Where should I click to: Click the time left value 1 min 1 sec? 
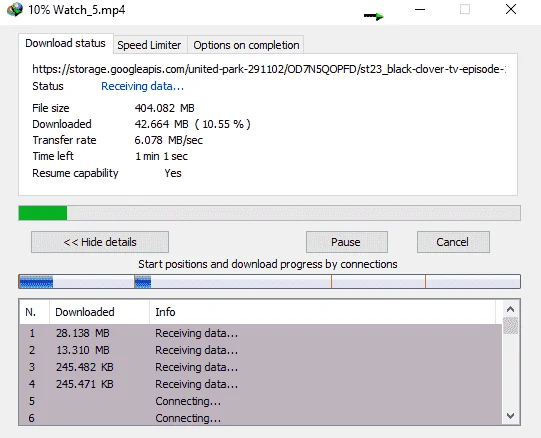point(161,156)
